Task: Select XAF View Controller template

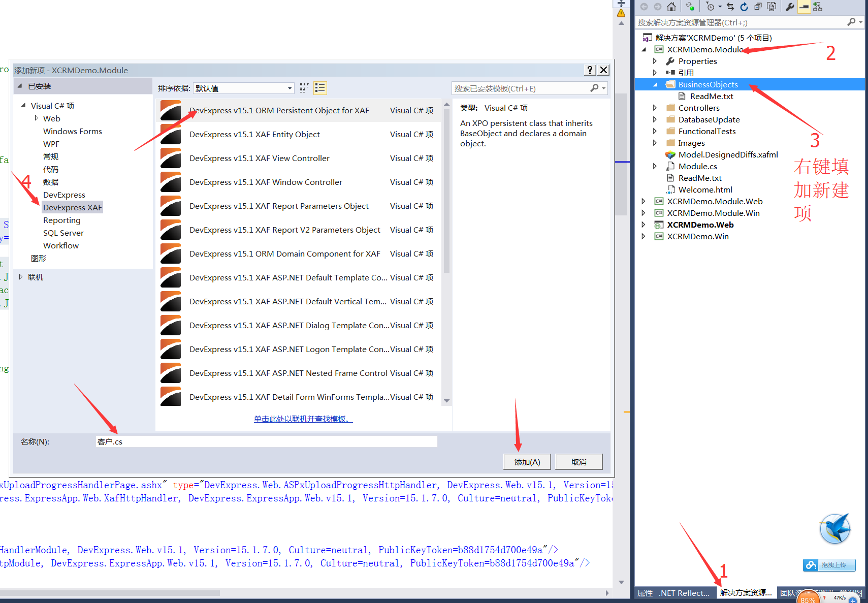Action: tap(299, 158)
